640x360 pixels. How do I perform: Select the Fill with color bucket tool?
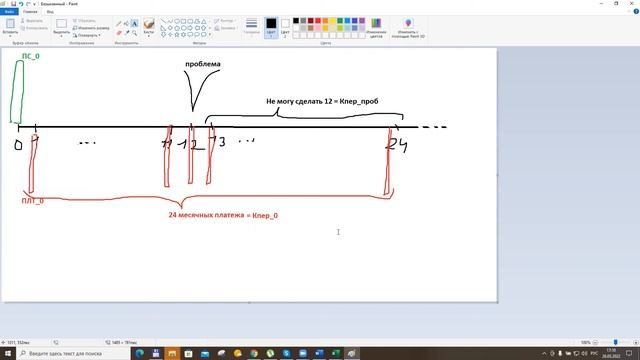[x=127, y=24]
